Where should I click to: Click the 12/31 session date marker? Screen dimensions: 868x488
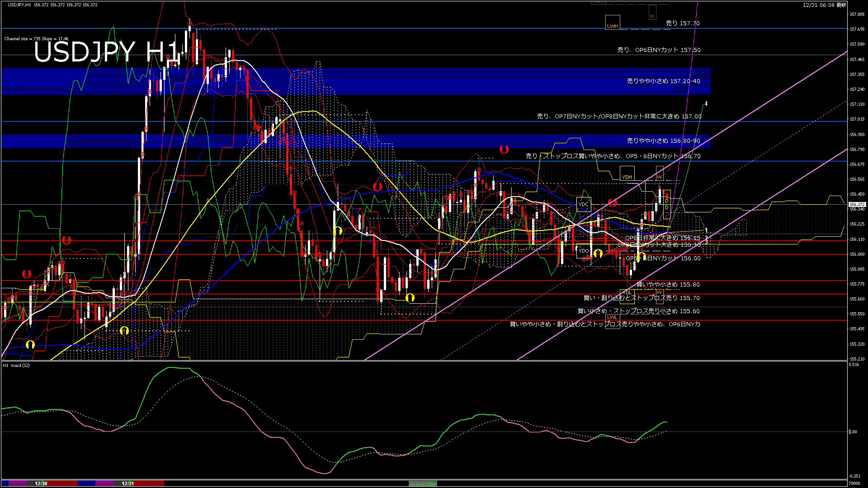(127, 483)
